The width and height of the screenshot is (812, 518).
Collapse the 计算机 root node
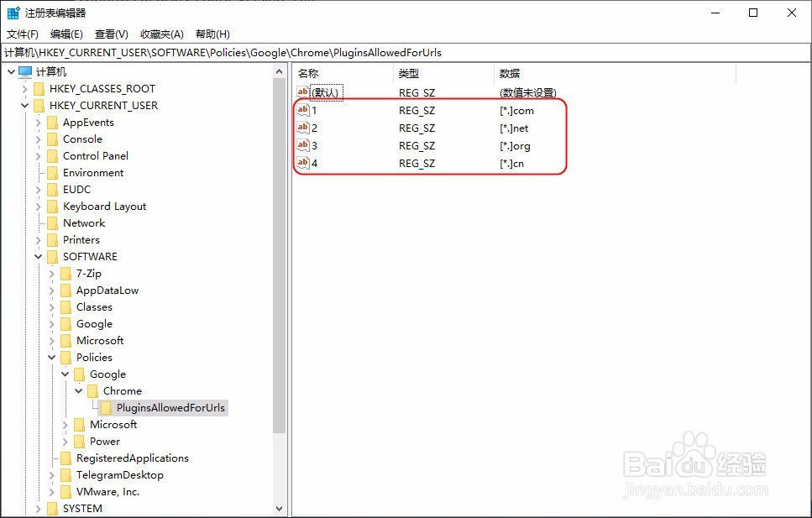[x=11, y=71]
